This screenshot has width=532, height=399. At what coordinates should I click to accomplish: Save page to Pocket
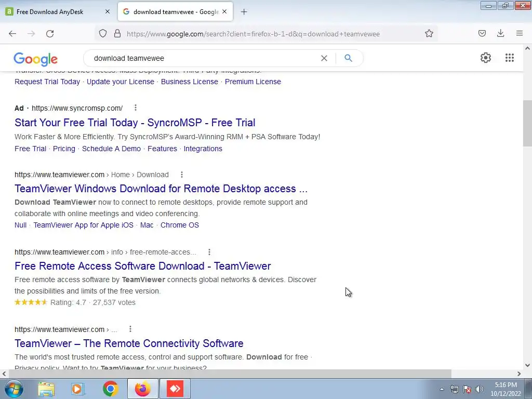coord(482,33)
